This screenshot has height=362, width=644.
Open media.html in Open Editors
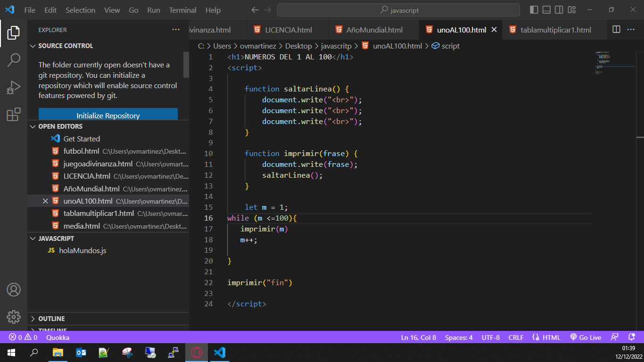108,226
